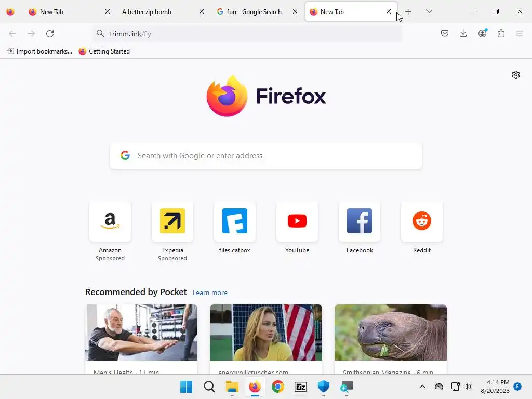
Task: Click the Firefox taskbar icon
Action: 255,387
